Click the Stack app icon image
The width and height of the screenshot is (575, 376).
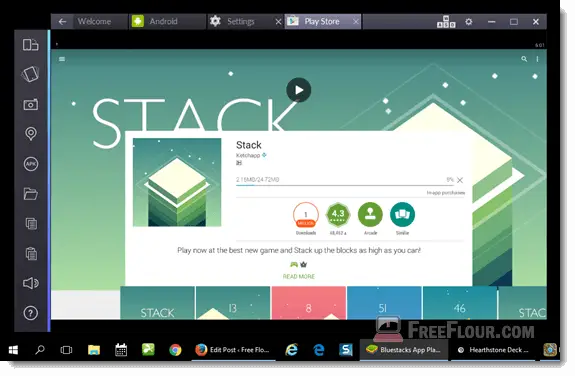click(x=177, y=182)
